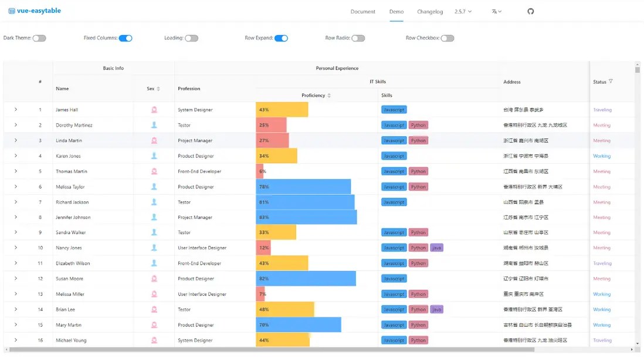Click the Sex column sort arrows
644x362 pixels.
click(157, 89)
